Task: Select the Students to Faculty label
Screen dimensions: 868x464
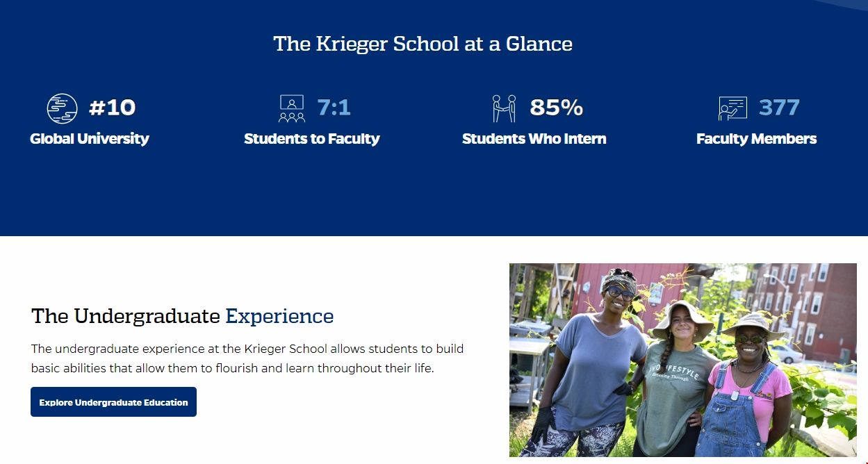Action: click(x=312, y=139)
